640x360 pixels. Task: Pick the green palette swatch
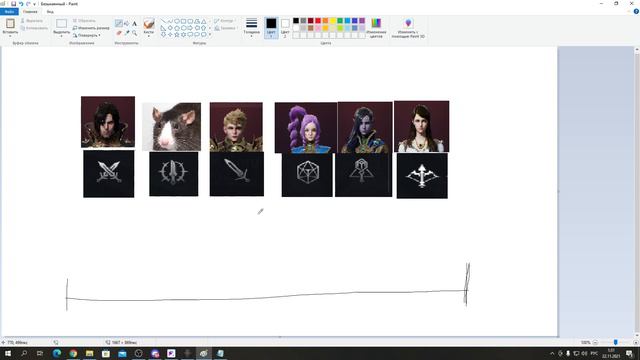pos(340,20)
